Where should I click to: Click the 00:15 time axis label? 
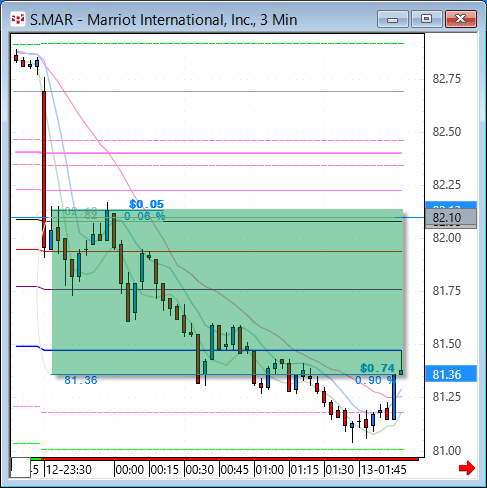tap(165, 470)
